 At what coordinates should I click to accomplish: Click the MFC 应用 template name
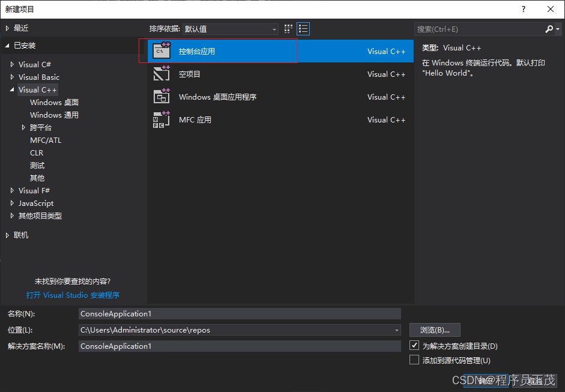click(195, 119)
